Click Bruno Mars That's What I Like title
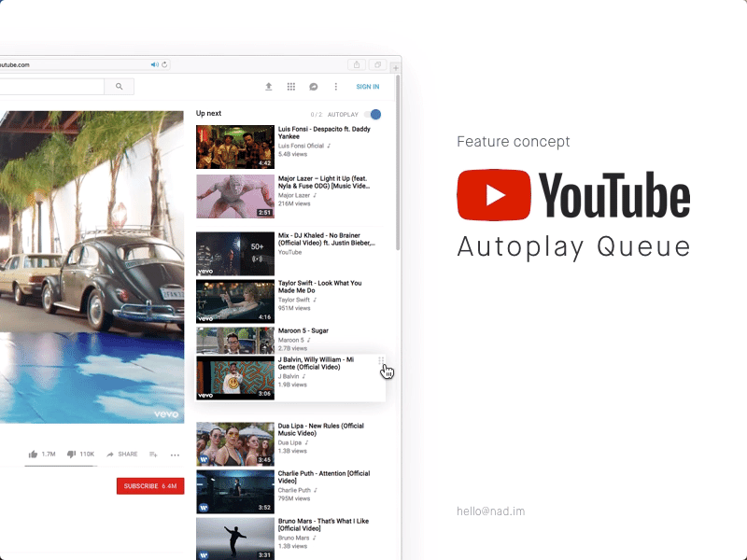Image resolution: width=747 pixels, height=560 pixels. 323,525
